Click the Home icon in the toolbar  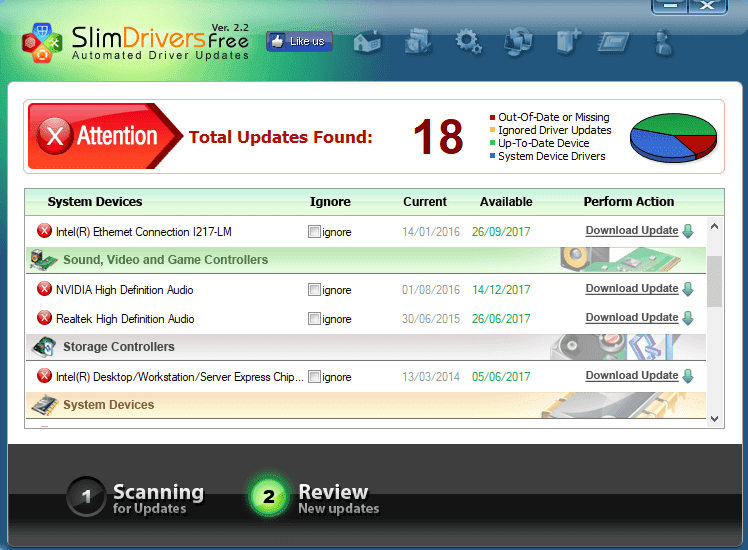(368, 42)
